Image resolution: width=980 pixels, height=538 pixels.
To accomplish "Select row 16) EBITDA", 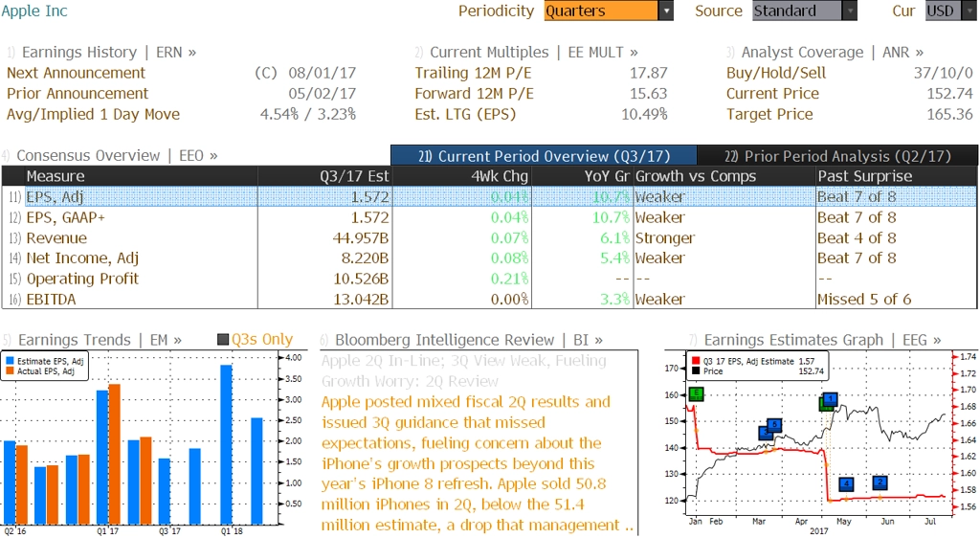I will (x=489, y=300).
